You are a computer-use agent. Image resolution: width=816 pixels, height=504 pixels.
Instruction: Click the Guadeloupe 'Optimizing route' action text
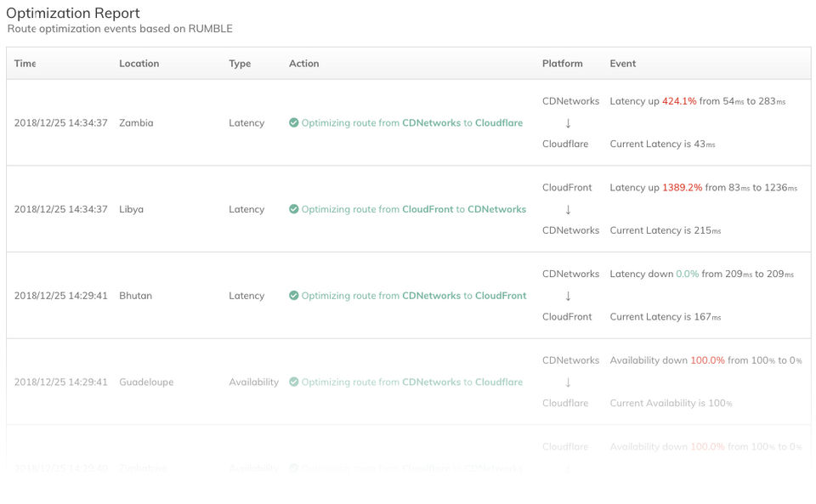click(412, 382)
